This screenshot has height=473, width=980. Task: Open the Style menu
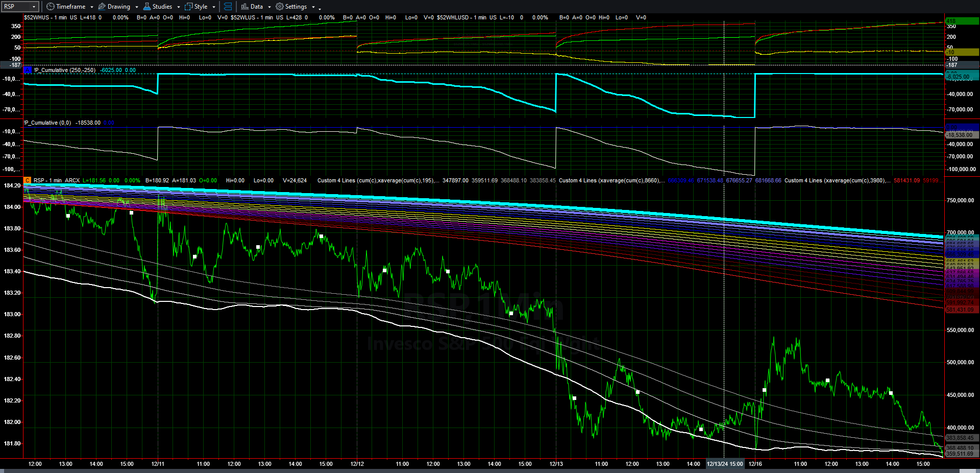click(x=201, y=7)
